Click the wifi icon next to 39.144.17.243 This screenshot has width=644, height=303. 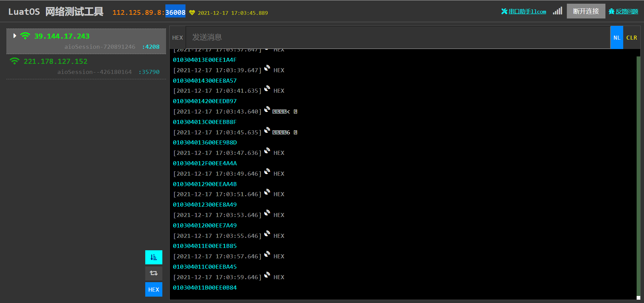point(25,36)
